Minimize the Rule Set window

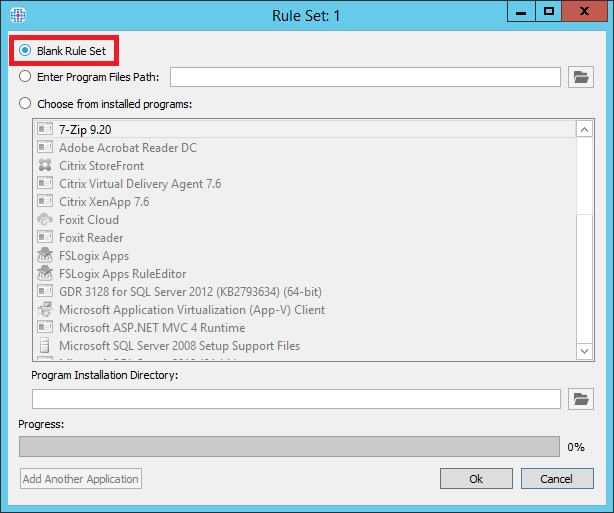click(521, 11)
